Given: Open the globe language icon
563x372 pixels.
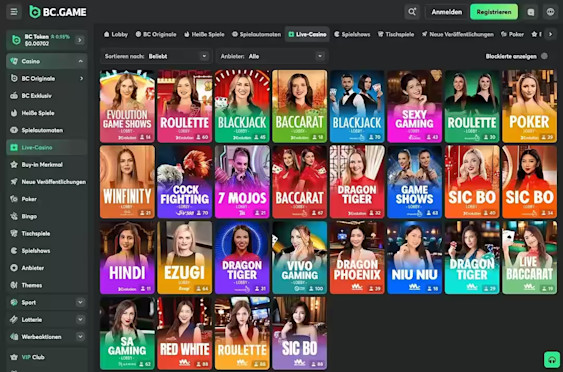Looking at the screenshot, I should pos(550,12).
